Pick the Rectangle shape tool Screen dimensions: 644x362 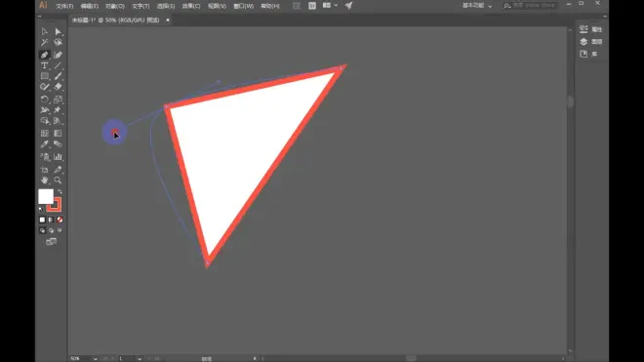[44, 76]
